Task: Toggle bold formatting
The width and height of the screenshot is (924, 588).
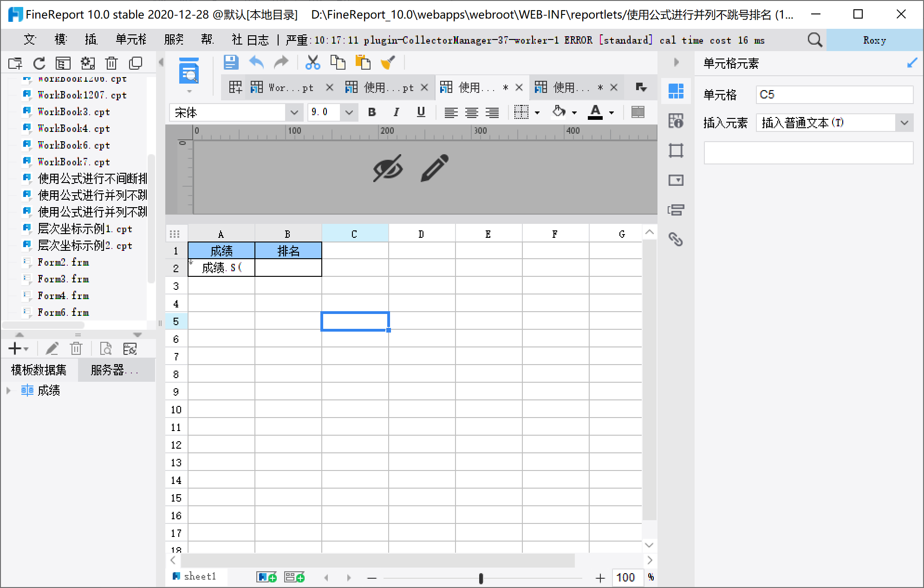Action: pyautogui.click(x=372, y=112)
